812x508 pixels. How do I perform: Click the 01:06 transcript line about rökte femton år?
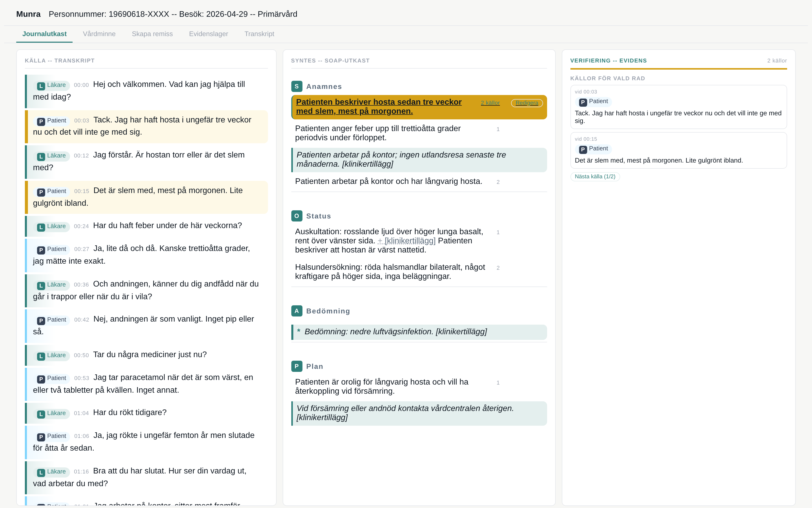tap(146, 442)
